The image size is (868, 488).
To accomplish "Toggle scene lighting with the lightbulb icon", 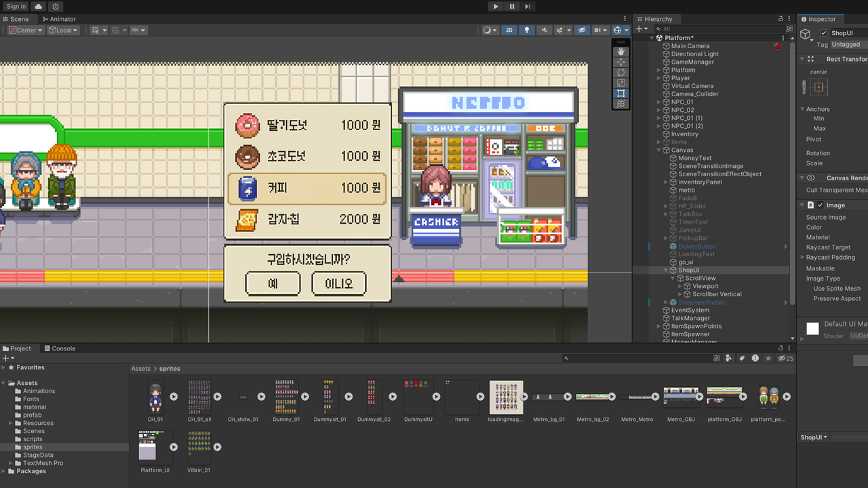I will tap(526, 30).
